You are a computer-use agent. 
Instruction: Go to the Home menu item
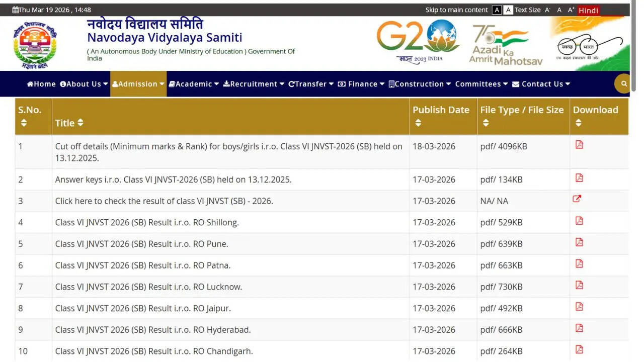41,84
